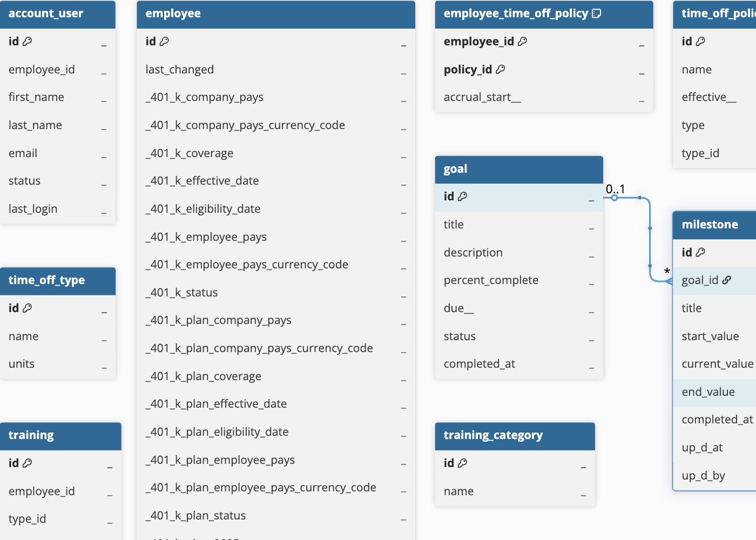Image resolution: width=756 pixels, height=540 pixels.
Task: Select _401_k_effective_date column
Action: [276, 181]
